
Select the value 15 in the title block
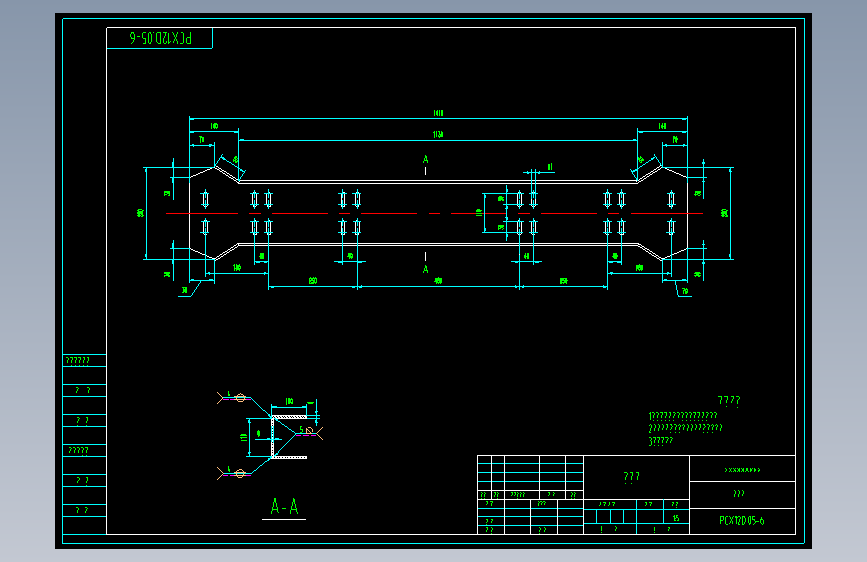coord(676,518)
